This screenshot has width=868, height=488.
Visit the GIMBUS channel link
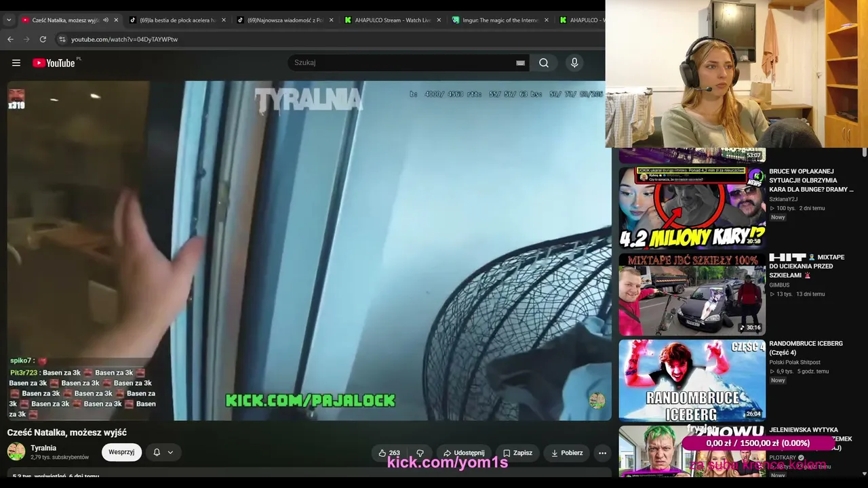click(779, 285)
